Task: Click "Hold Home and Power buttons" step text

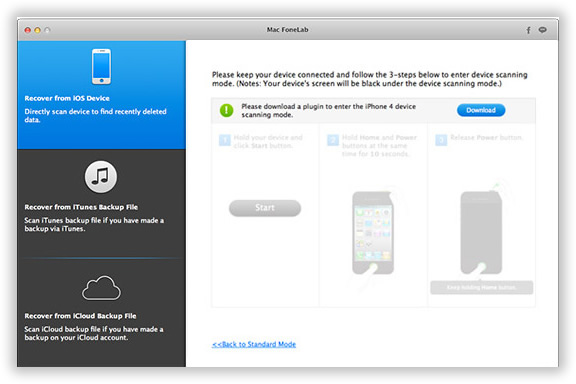Action: pos(379,146)
